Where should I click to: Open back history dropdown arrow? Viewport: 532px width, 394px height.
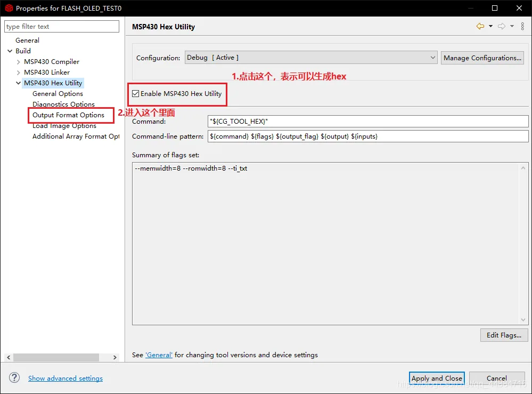(490, 26)
